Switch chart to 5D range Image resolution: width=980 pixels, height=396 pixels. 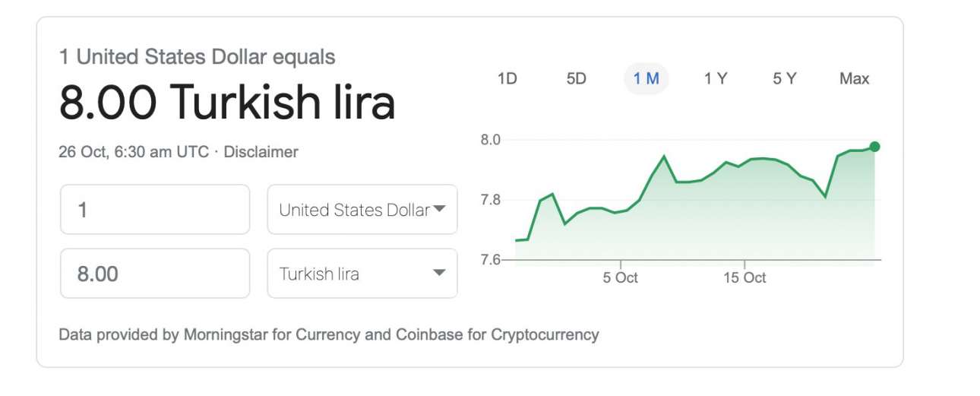click(x=576, y=79)
